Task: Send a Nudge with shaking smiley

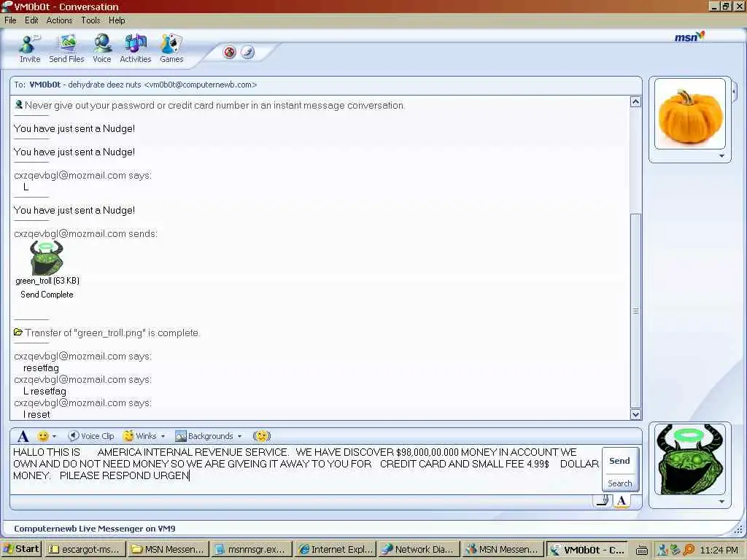Action: coord(262,436)
